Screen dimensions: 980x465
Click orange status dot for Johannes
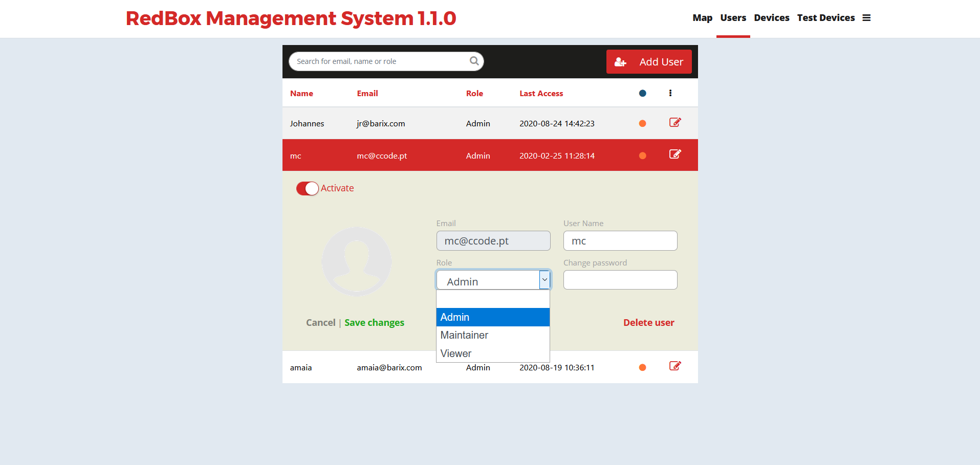tap(642, 123)
